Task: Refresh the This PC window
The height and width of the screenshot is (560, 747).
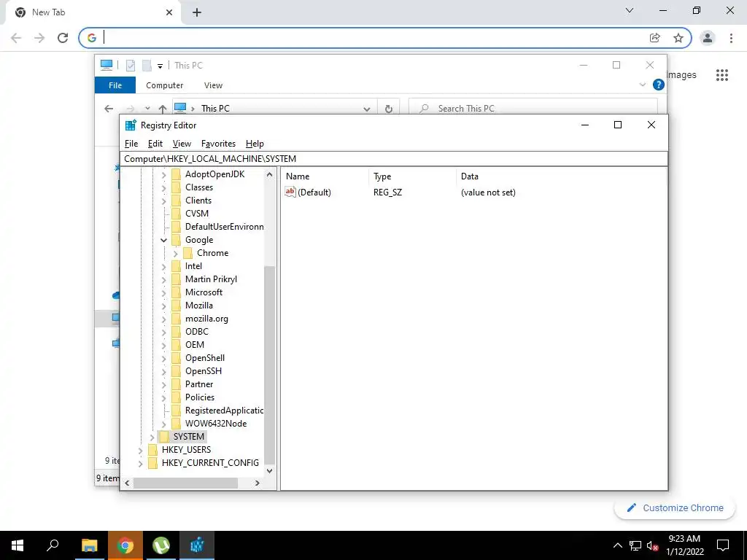Action: (x=389, y=109)
